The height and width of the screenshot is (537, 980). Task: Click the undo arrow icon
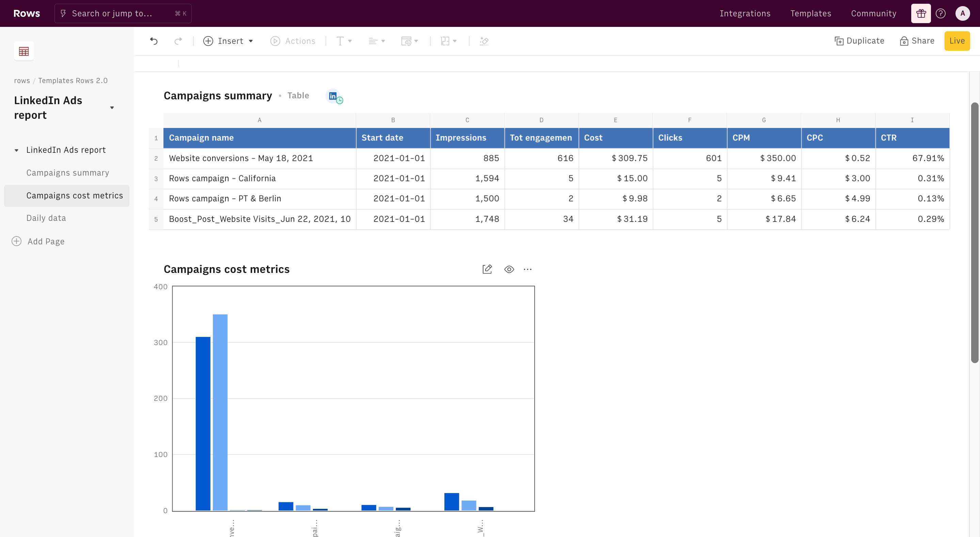coord(154,41)
